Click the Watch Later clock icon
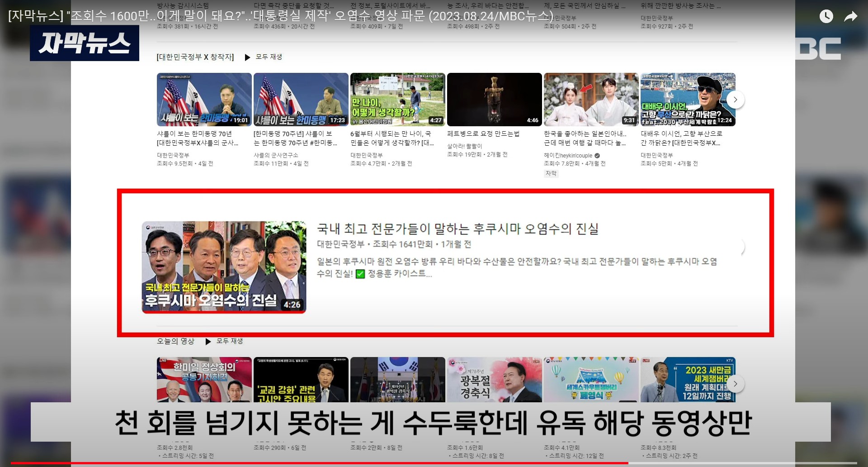 [826, 17]
